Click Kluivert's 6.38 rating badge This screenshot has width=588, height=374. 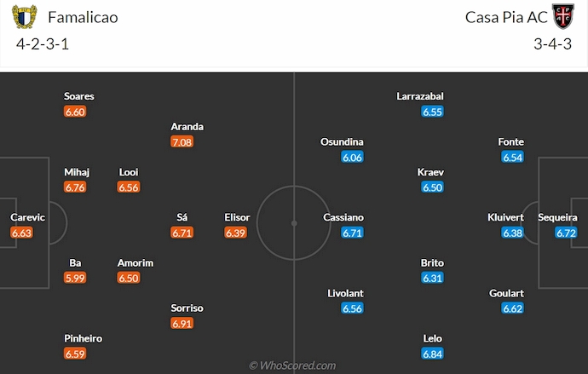point(512,233)
